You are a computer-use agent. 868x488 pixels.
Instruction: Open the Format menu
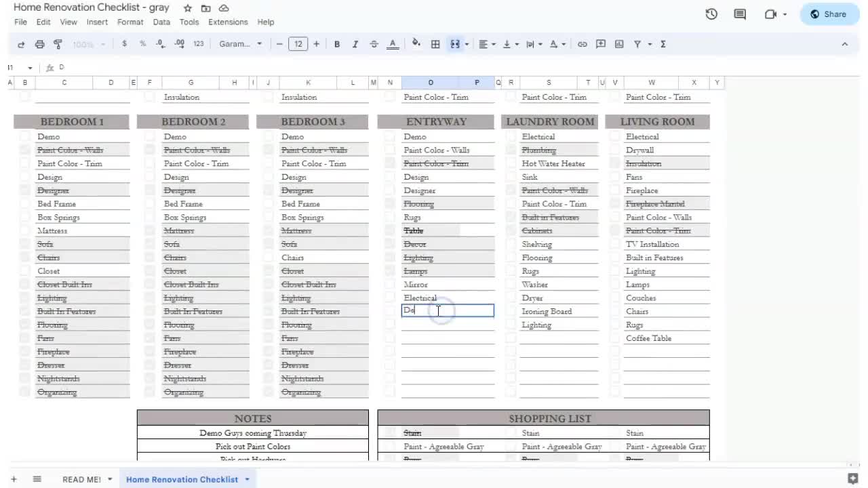[130, 22]
